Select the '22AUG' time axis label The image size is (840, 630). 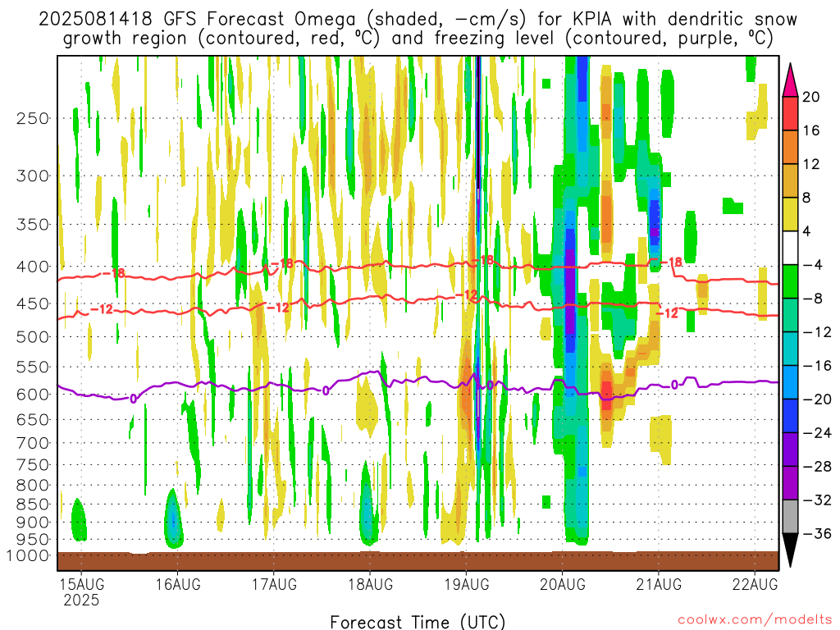755,584
